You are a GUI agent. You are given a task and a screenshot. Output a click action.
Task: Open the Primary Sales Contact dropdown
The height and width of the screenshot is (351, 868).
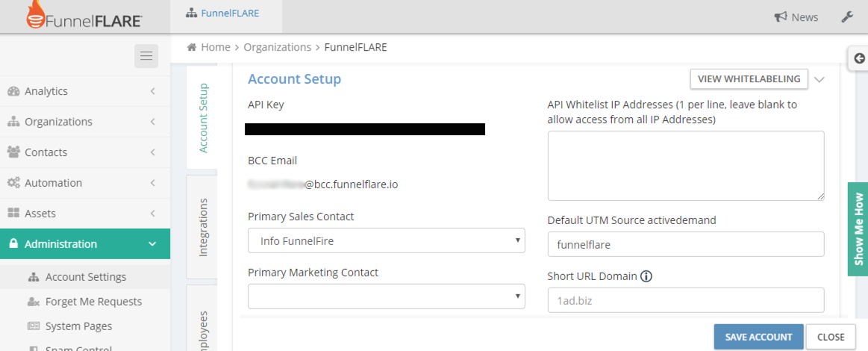coord(386,241)
